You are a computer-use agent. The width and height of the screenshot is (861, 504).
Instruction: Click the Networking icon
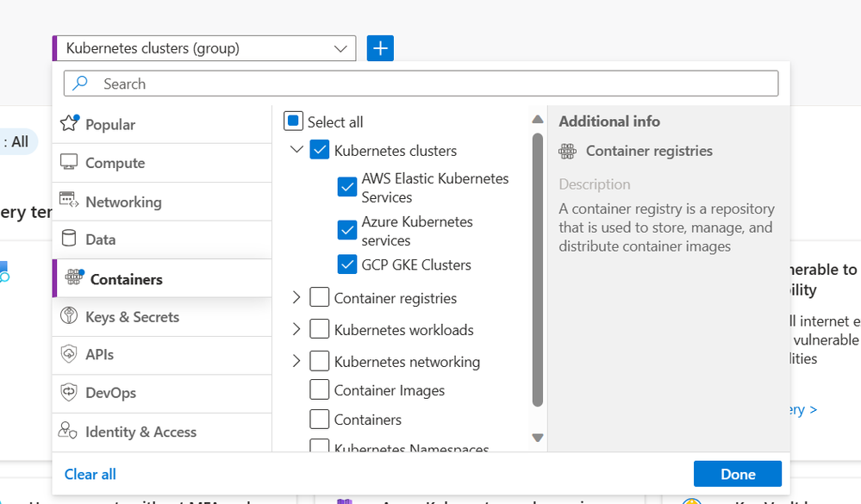click(x=69, y=200)
